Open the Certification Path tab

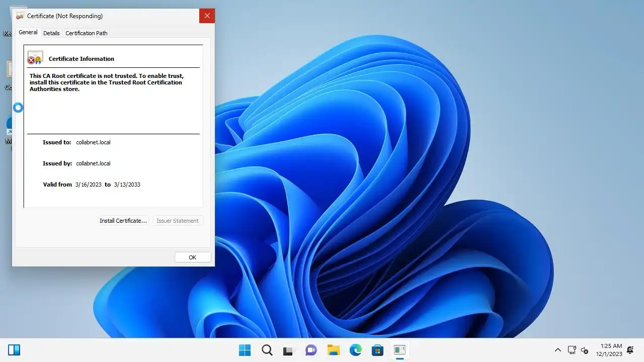tap(87, 33)
